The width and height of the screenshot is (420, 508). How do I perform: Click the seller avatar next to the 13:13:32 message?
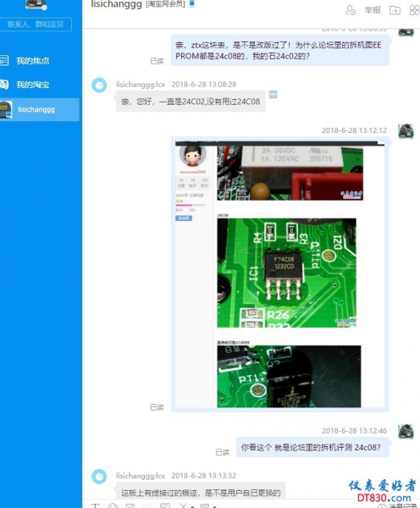click(x=99, y=477)
